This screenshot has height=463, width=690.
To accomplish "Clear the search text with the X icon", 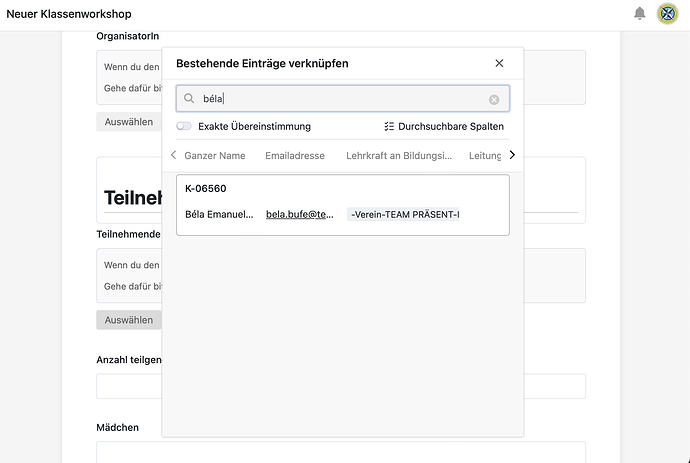I will [494, 99].
